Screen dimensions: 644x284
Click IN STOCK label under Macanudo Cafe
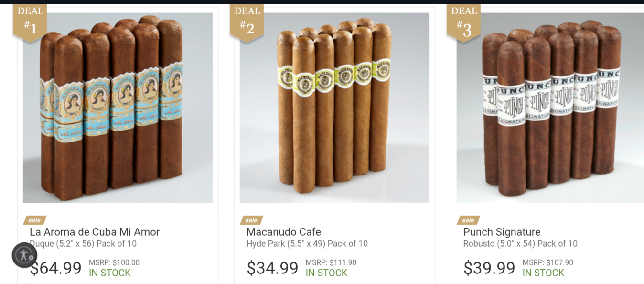(x=326, y=273)
